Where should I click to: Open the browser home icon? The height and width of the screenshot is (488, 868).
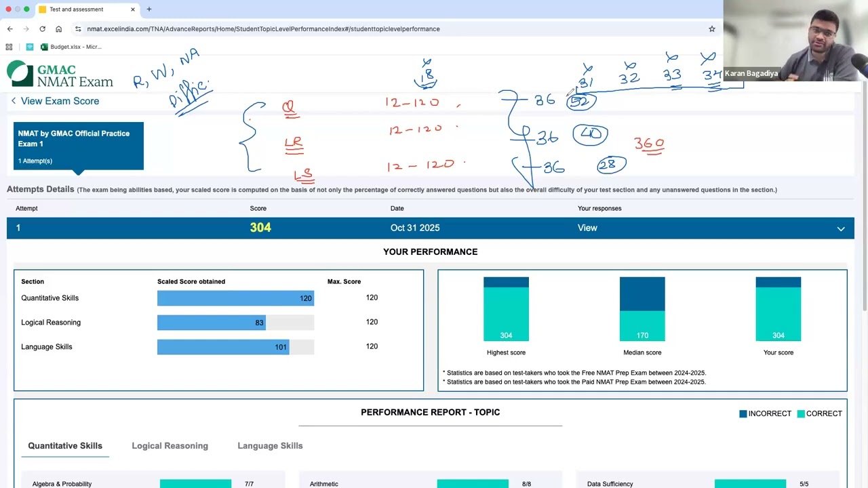59,28
